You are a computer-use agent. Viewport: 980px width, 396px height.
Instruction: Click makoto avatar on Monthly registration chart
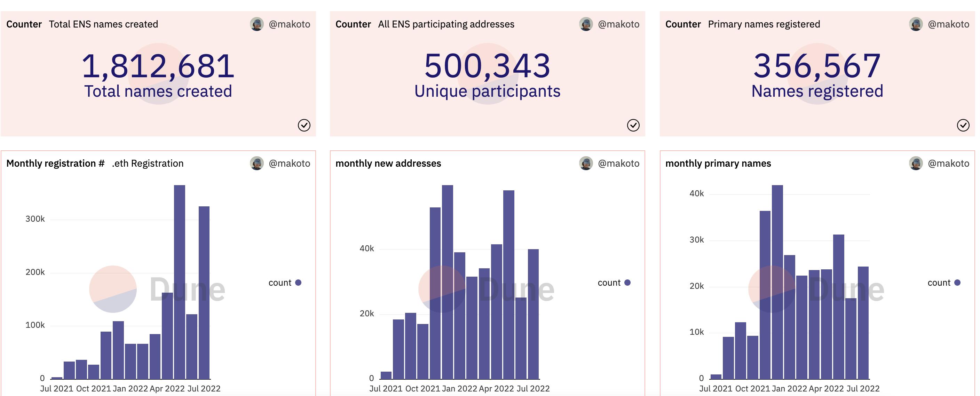coord(257,163)
